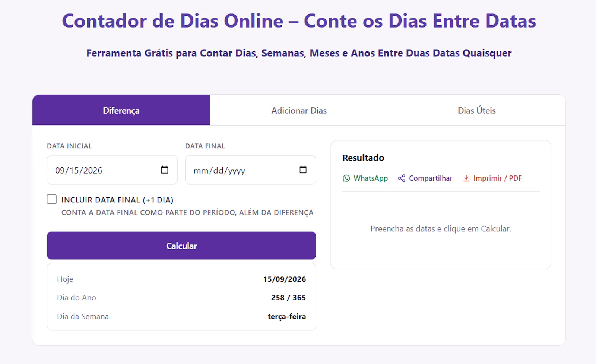This screenshot has height=364, width=596.
Task: Open the Data Final calendar picker icon
Action: (x=303, y=170)
